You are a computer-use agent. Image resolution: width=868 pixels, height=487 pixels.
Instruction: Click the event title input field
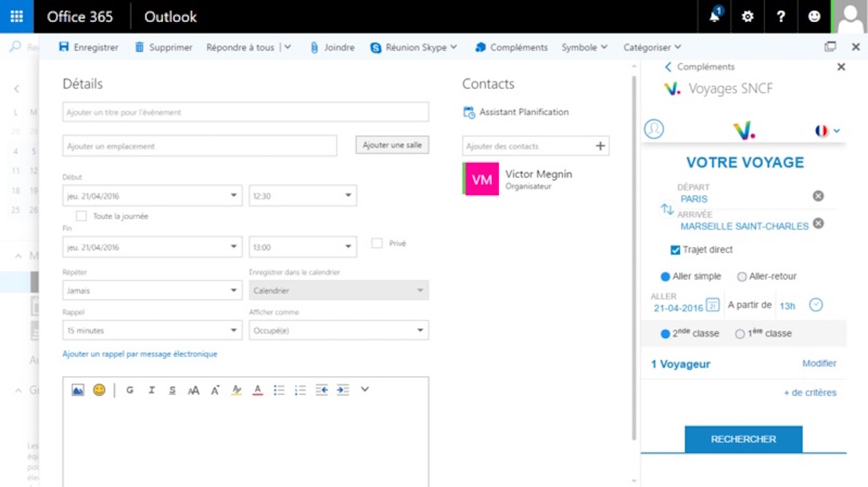pos(245,112)
